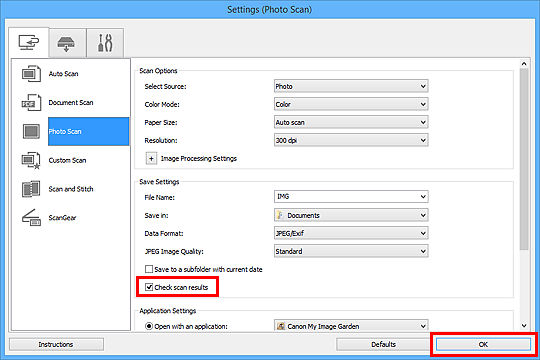Open the Paper Size dropdown
Image resolution: width=540 pixels, height=360 pixels.
click(x=351, y=122)
